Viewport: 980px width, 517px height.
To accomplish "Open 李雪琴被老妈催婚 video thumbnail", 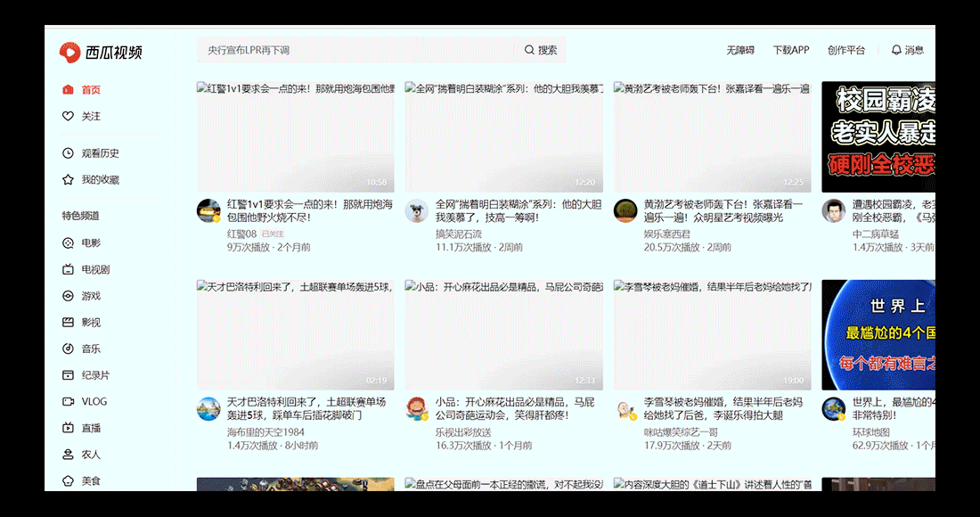I will coord(713,335).
